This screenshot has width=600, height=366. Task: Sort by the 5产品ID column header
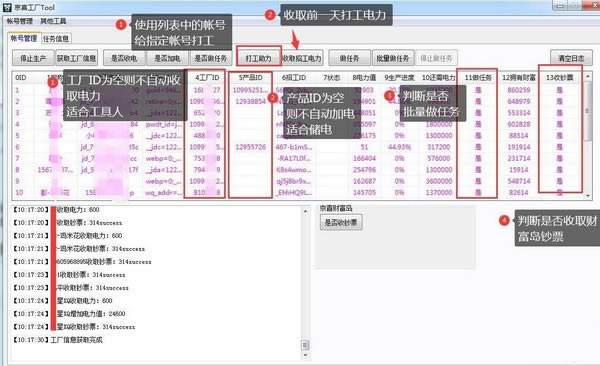[251, 78]
